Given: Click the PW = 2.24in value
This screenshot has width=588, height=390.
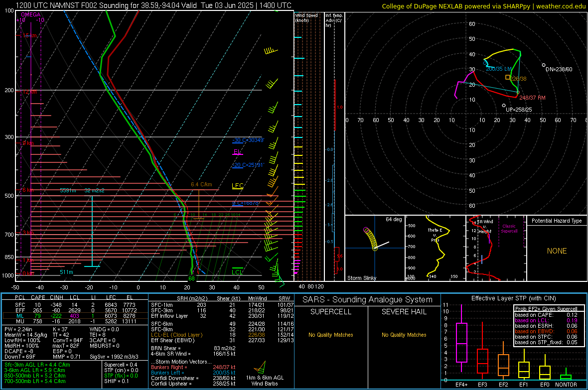Looking at the screenshot, I should click(x=18, y=329).
